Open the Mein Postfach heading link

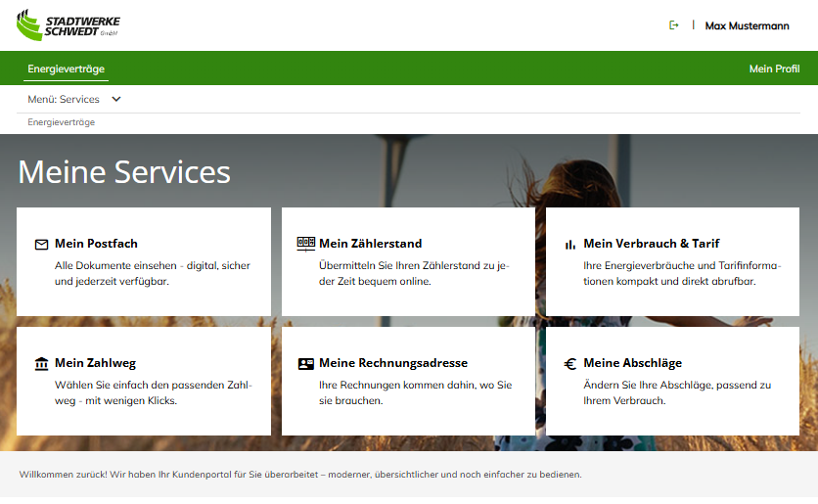(96, 244)
